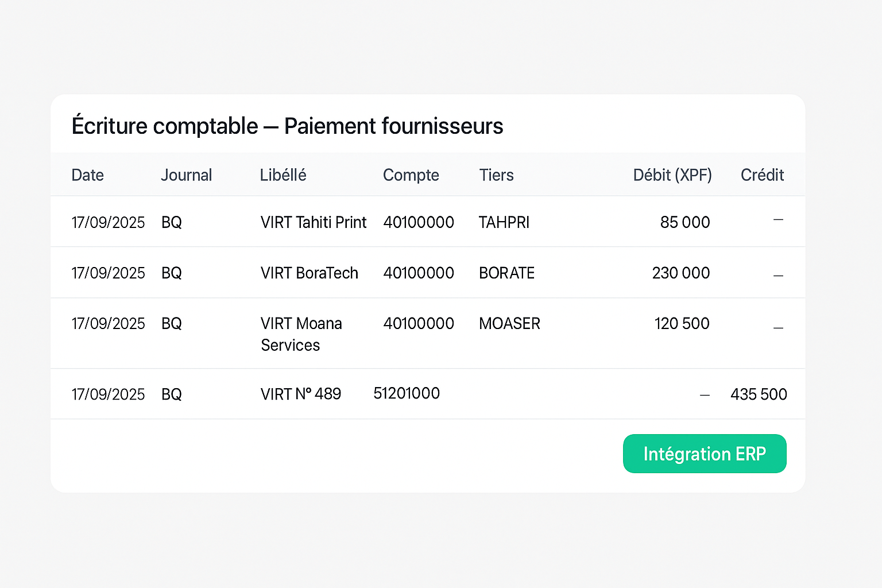The height and width of the screenshot is (588, 882).
Task: Click journal BQ in the BoraTech row
Action: [x=172, y=273]
